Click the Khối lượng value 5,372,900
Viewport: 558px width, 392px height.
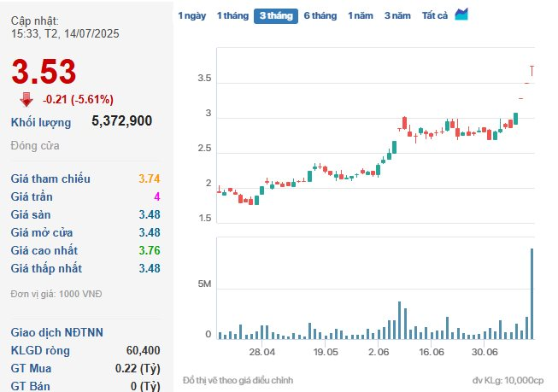click(121, 121)
